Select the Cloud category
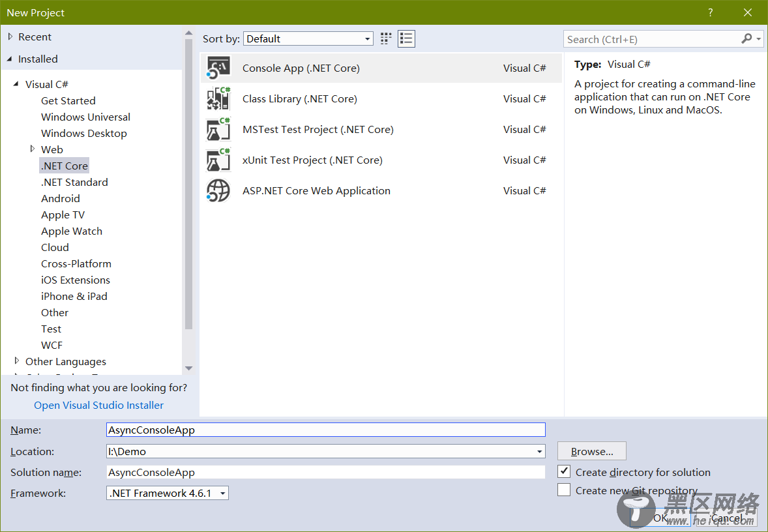This screenshot has width=768, height=532. tap(55, 247)
